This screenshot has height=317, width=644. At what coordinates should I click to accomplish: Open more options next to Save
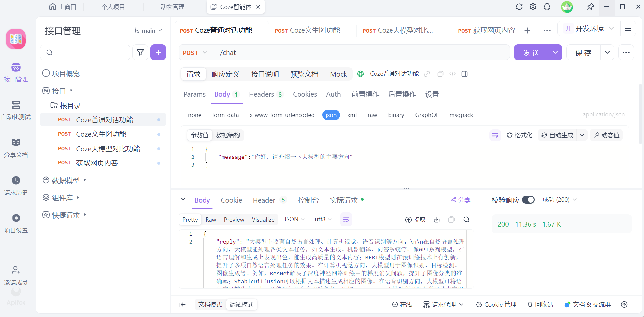[x=626, y=52]
